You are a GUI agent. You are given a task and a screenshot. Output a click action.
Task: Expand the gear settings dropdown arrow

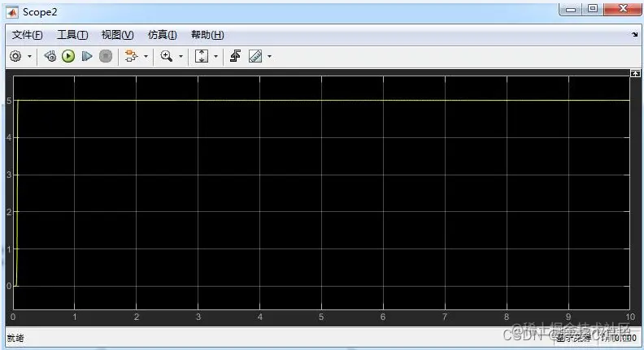(x=29, y=57)
